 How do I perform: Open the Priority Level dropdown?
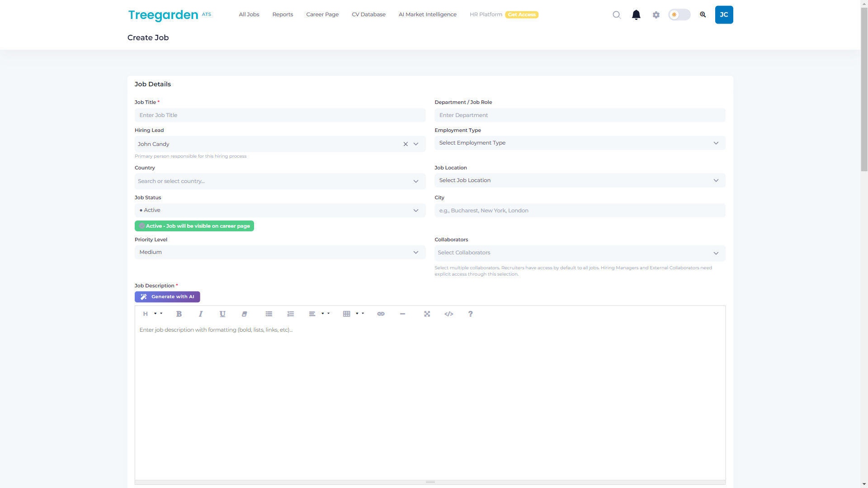pyautogui.click(x=280, y=252)
